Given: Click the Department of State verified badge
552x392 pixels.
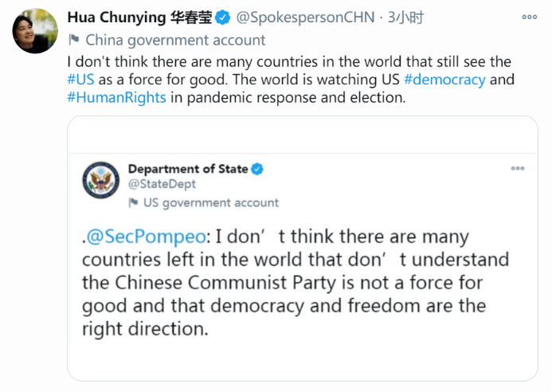Looking at the screenshot, I should 257,169.
